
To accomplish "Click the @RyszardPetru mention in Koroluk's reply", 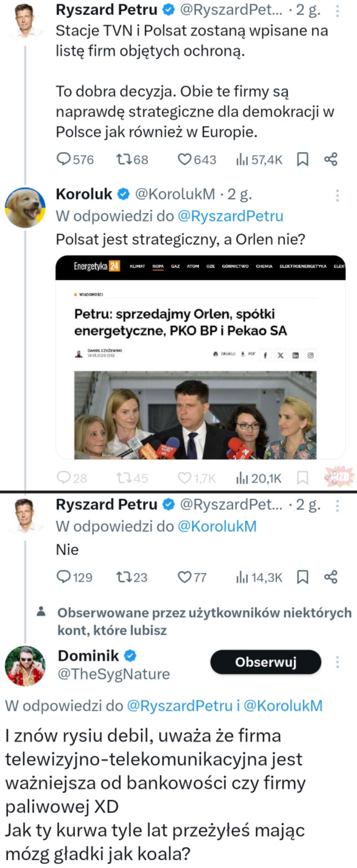I will point(230,216).
